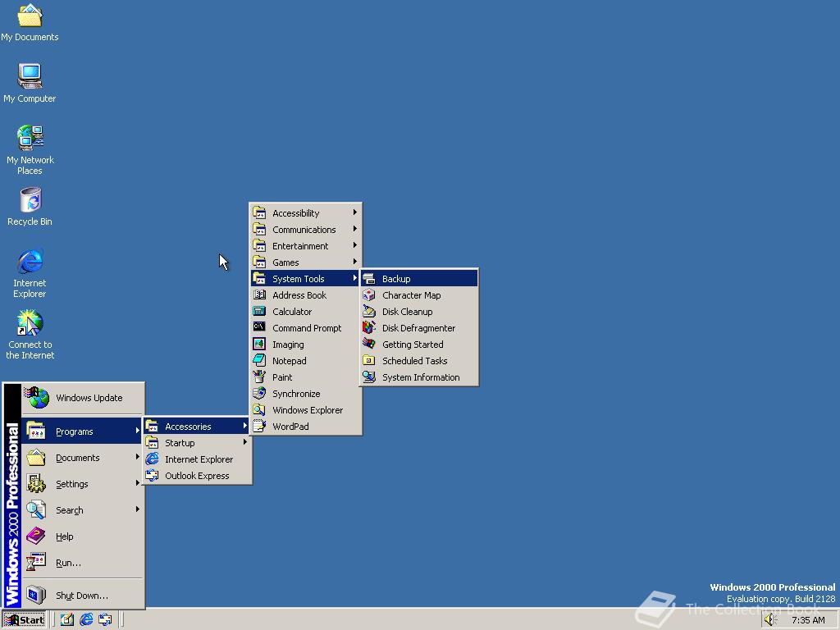Viewport: 840px width, 630px height.
Task: Click the Backup icon in System Tools
Action: [368, 279]
